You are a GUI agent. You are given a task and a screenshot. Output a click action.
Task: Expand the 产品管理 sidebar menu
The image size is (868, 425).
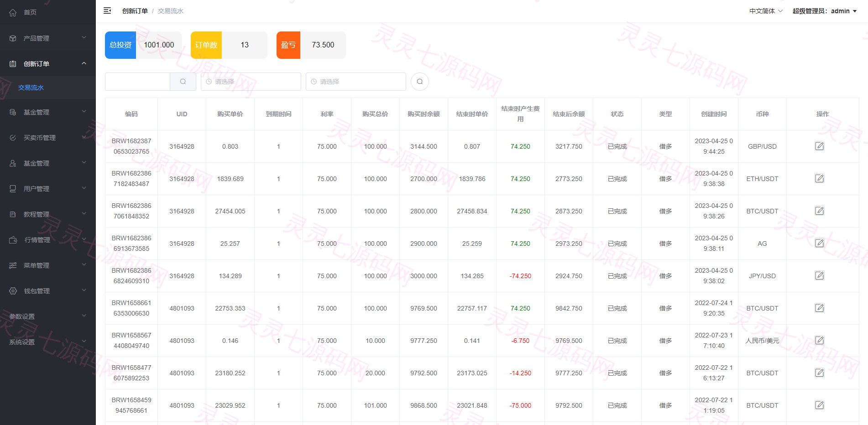(x=48, y=38)
